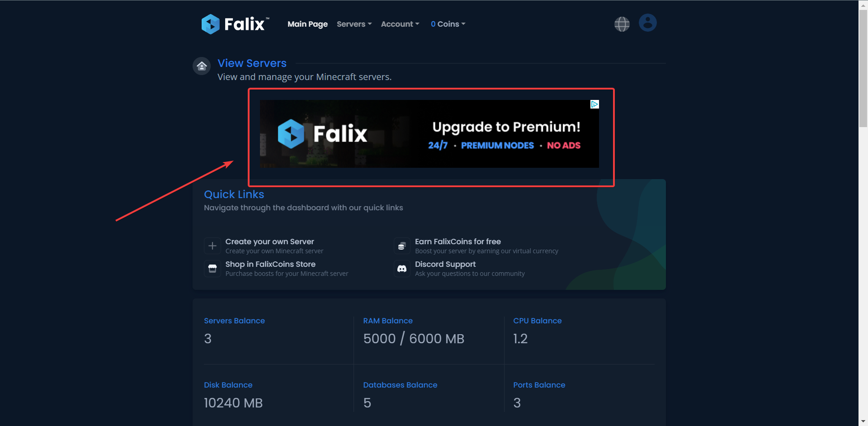Select the plus icon for server creation
This screenshot has width=868, height=426.
pos(212,246)
